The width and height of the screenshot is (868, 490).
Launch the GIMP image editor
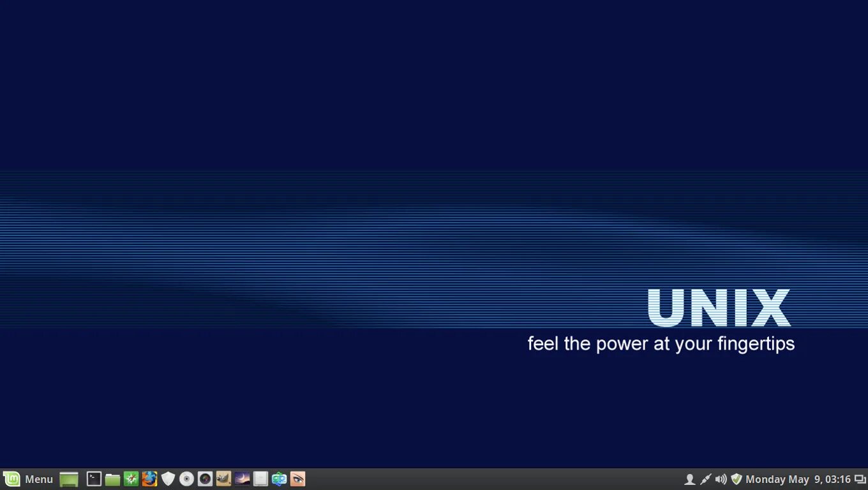223,479
